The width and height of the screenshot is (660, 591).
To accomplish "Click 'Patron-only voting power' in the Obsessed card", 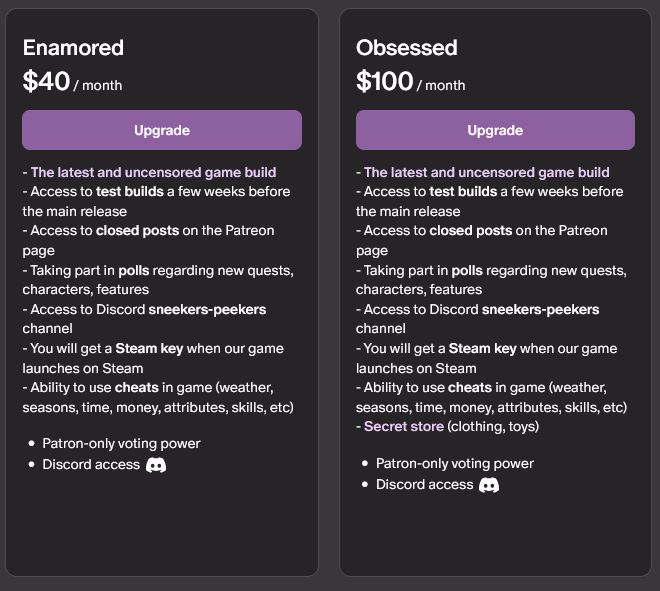I will [x=455, y=463].
